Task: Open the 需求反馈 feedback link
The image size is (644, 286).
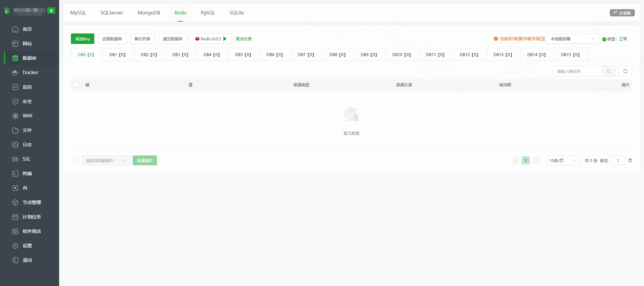Action: 244,39
